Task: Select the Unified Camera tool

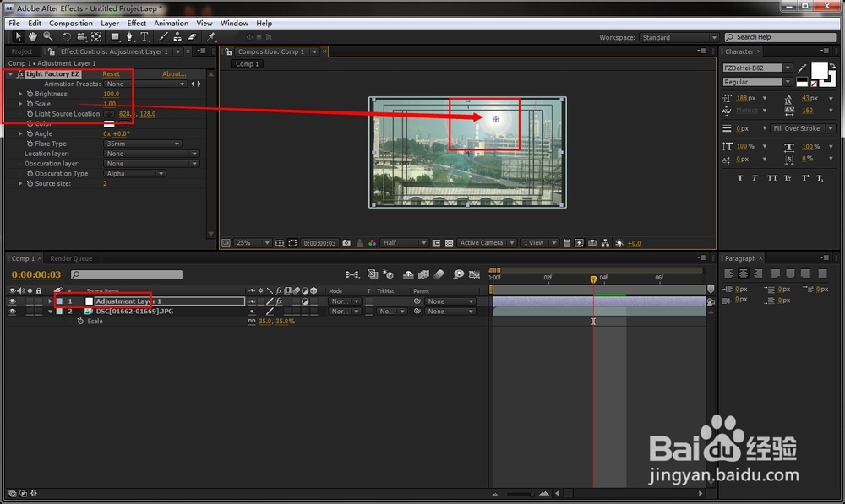Action: (x=81, y=36)
